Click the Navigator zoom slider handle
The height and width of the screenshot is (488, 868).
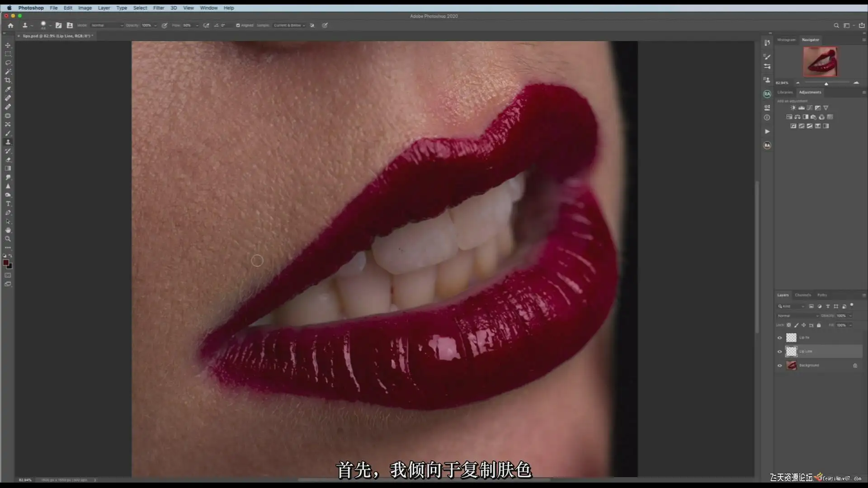[826, 84]
